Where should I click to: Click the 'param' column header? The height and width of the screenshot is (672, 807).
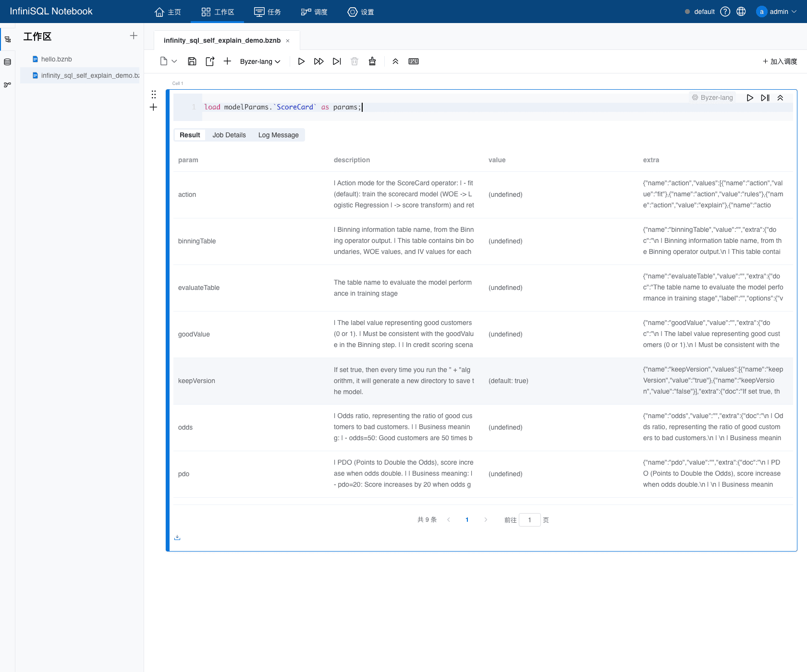pos(188,160)
